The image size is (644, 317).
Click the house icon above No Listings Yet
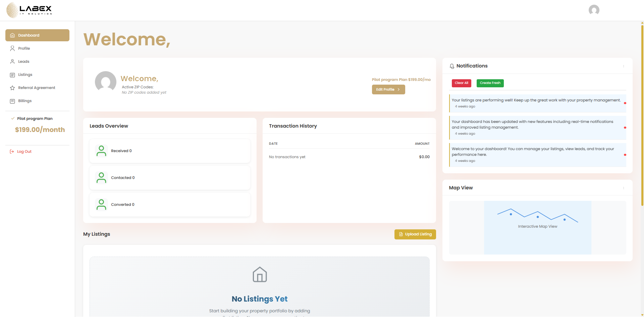pos(260,274)
